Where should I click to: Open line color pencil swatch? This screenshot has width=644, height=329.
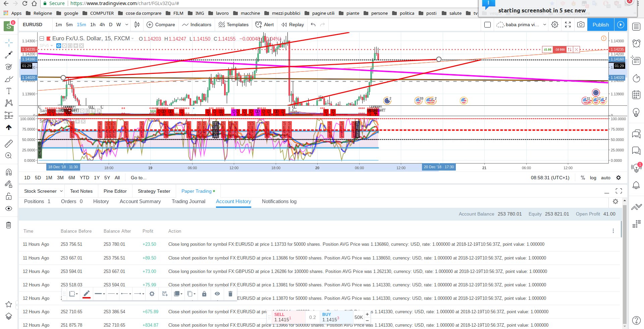click(x=87, y=294)
